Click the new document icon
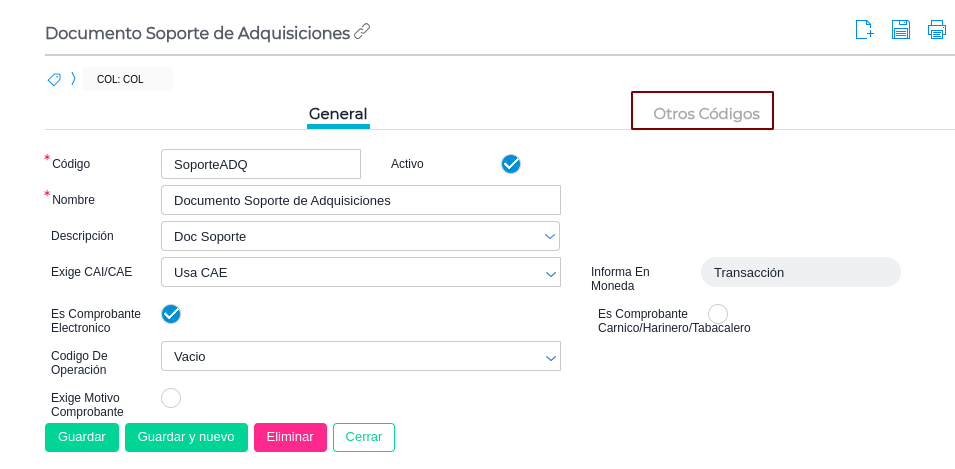Viewport: 955px width, 469px height. tap(865, 30)
